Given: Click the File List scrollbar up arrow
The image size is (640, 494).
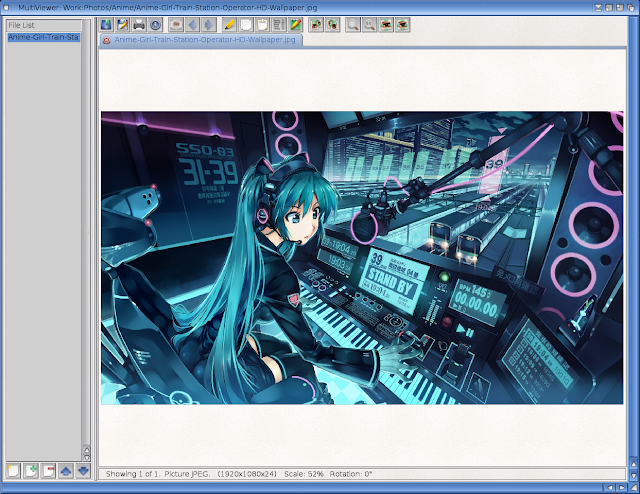Looking at the screenshot, I should click(87, 449).
